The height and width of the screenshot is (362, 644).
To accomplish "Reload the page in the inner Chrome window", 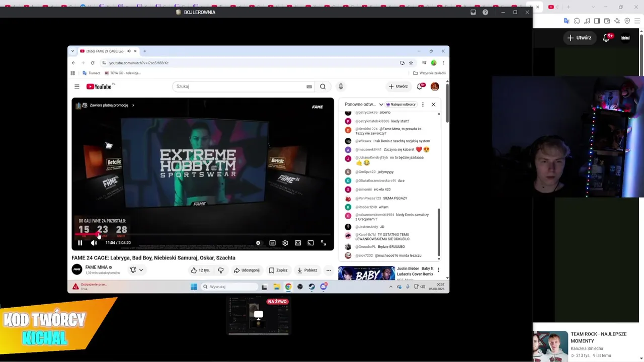I will [93, 63].
